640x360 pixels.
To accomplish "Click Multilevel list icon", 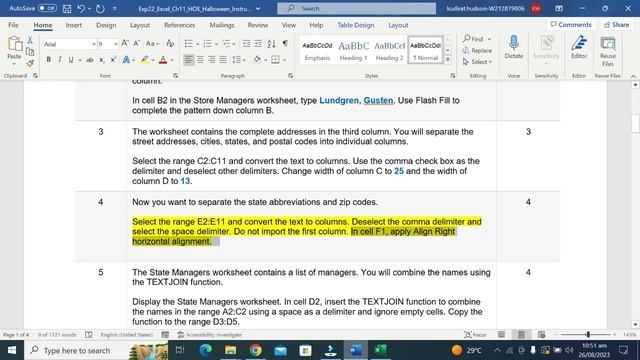I will [226, 43].
